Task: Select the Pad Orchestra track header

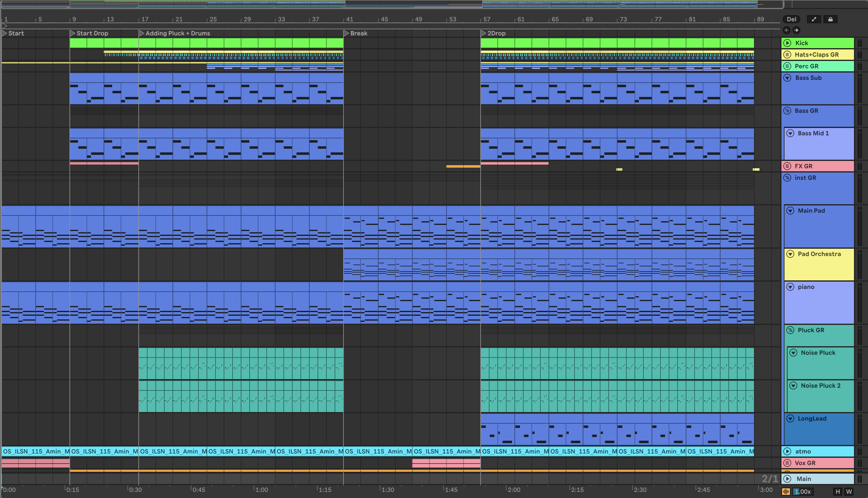Action: click(819, 254)
